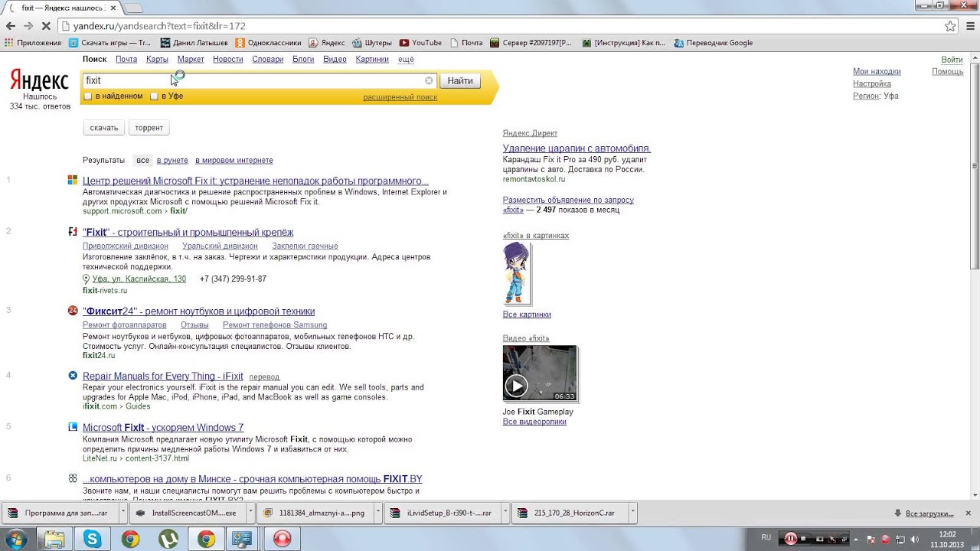Click the Войти login link
The width and height of the screenshot is (980, 551).
pyautogui.click(x=952, y=60)
